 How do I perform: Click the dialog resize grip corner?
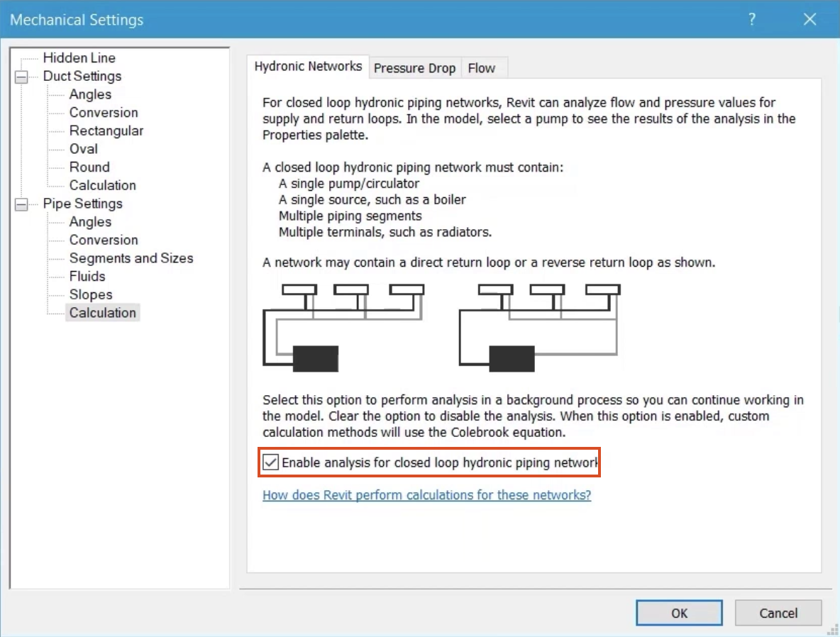834,631
